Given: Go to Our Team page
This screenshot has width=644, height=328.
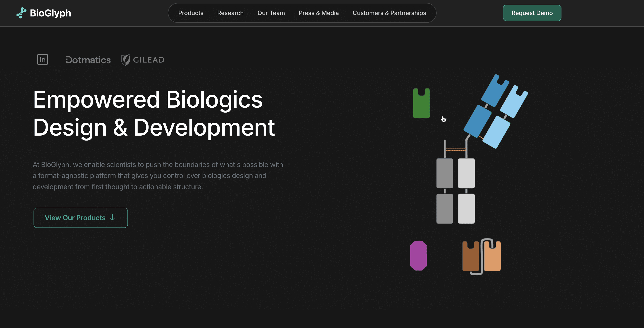Looking at the screenshot, I should (271, 13).
